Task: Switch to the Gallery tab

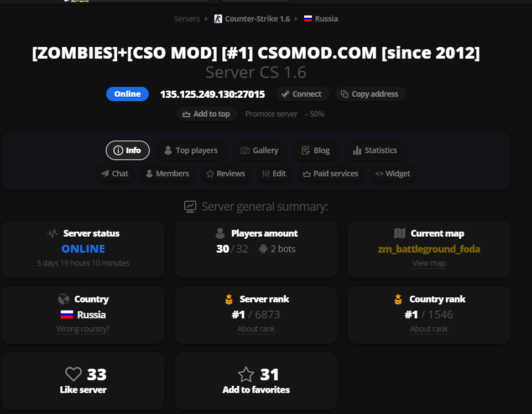Action: pos(259,150)
